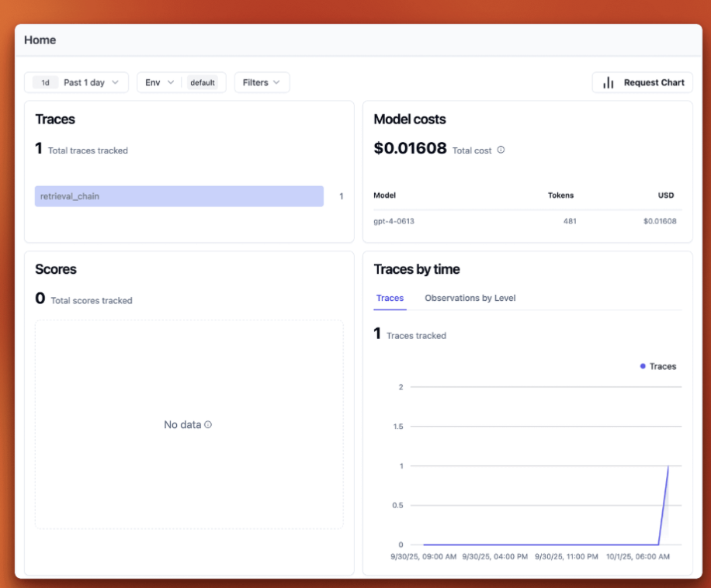Toggle the Traces legend item in chart
This screenshot has height=588, width=711.
658,366
